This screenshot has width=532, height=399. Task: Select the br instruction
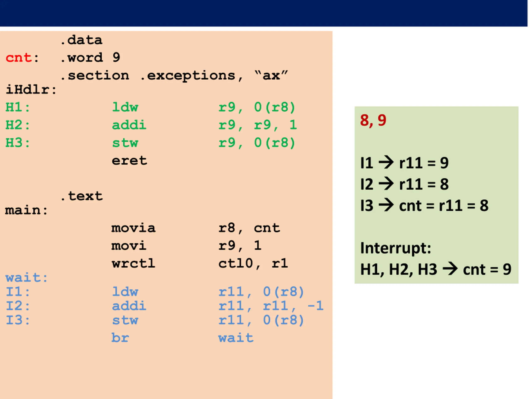click(120, 338)
